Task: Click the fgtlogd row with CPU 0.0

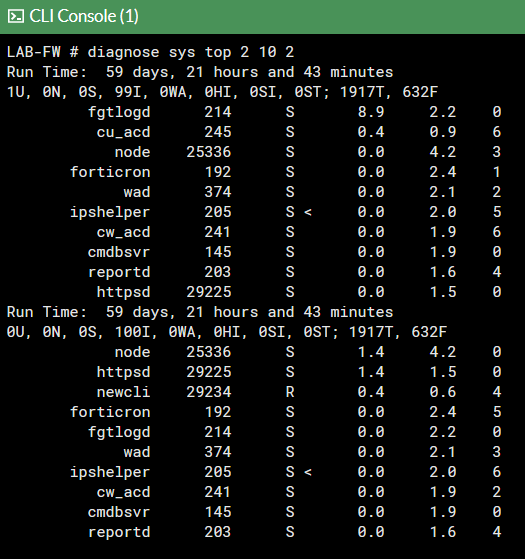Action: click(x=294, y=432)
